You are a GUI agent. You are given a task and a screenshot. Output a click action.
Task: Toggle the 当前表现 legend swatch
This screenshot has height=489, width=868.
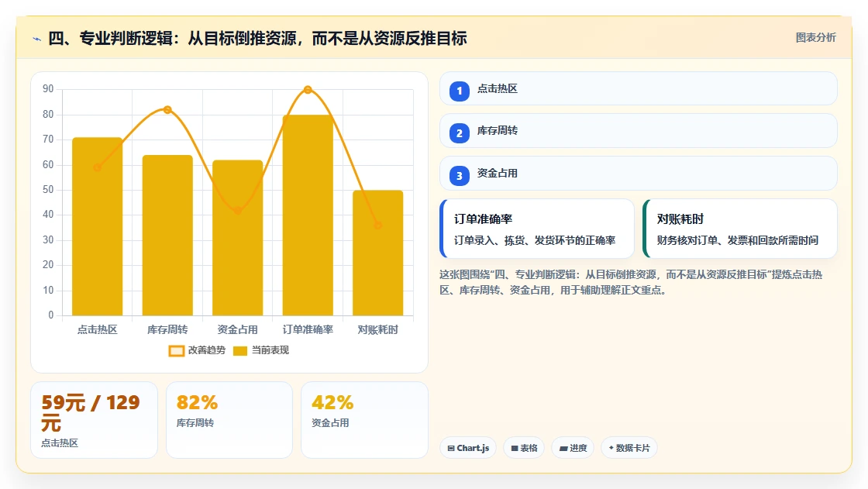[x=240, y=350]
